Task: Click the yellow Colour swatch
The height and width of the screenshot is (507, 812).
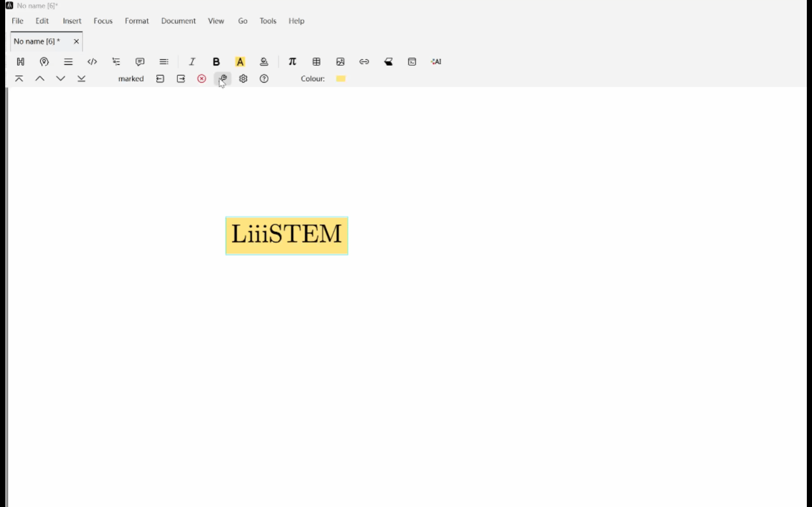Action: (341, 79)
